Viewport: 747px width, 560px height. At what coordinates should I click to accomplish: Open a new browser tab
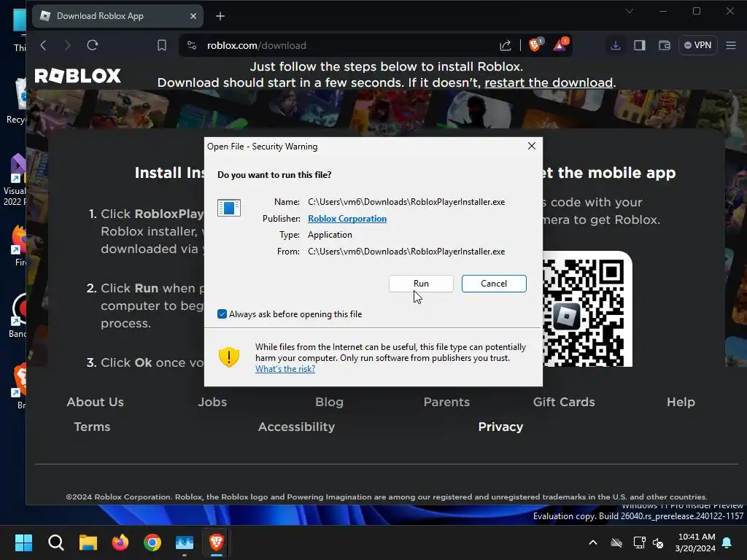point(220,16)
